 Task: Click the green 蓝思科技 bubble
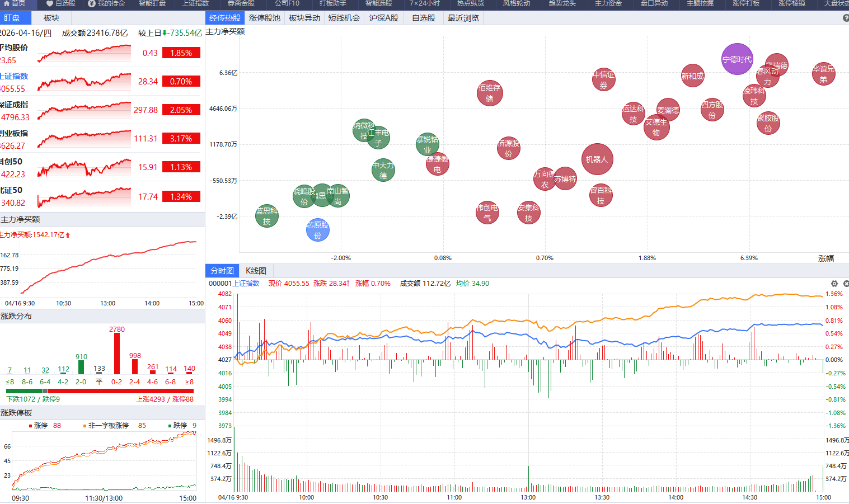[266, 216]
